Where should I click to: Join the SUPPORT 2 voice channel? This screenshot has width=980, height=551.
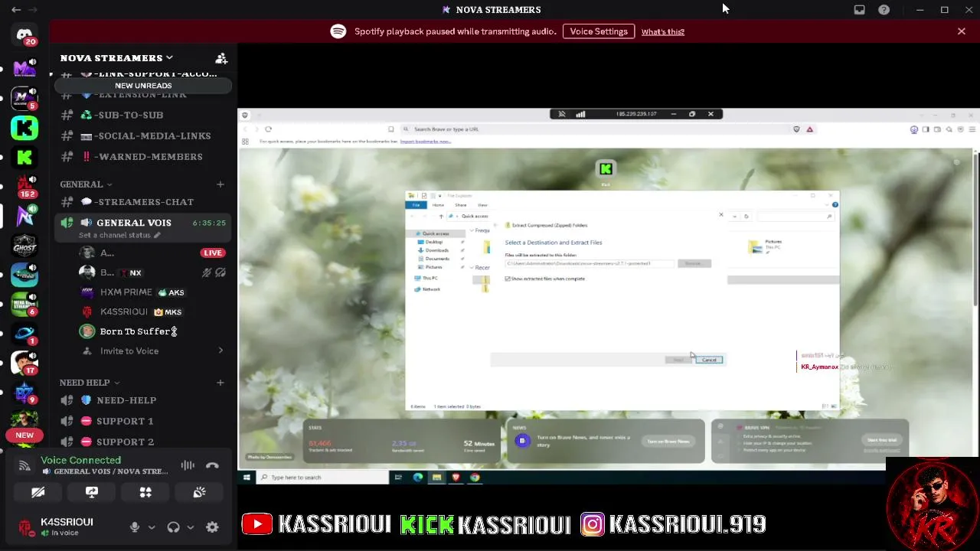142,442
